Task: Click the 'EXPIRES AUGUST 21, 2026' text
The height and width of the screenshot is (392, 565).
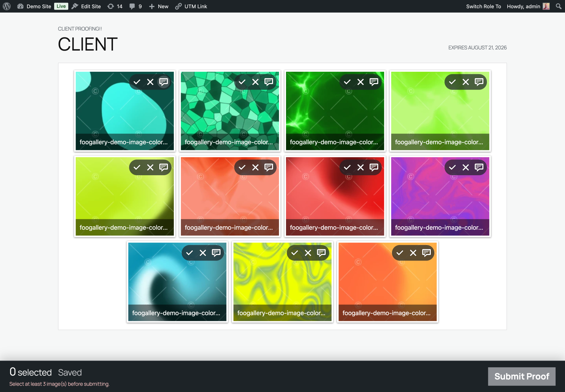Action: [477, 48]
